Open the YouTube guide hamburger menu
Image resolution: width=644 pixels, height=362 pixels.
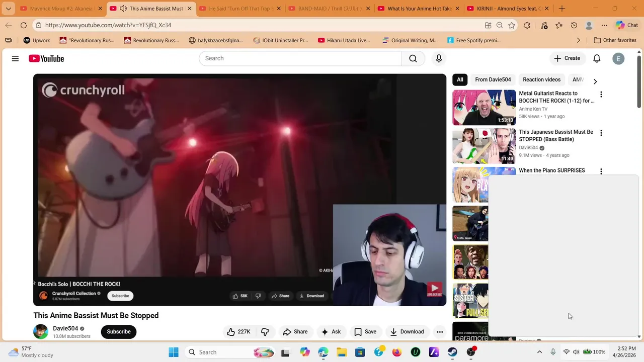(15, 59)
